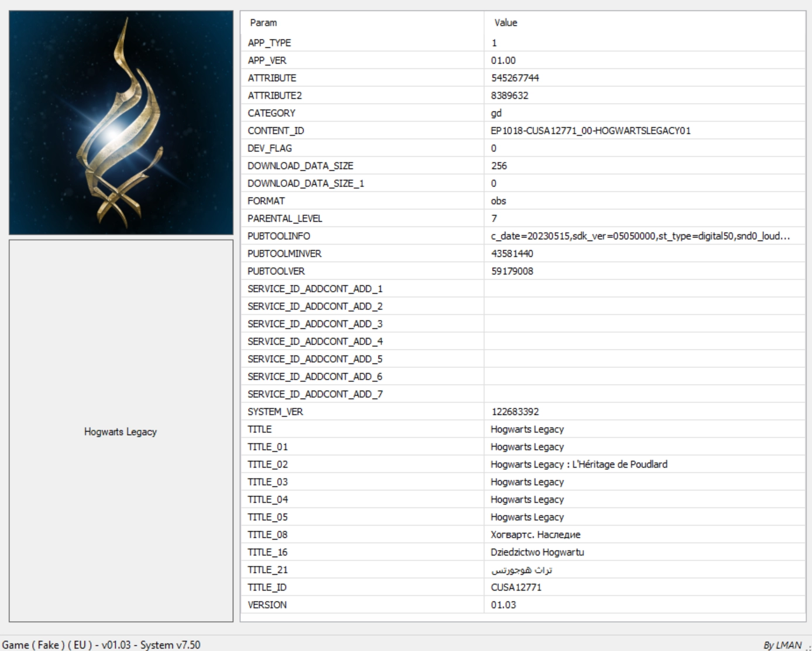Click the Polish title Dziedzictwo Hogwartu
812x651 pixels.
(537, 552)
